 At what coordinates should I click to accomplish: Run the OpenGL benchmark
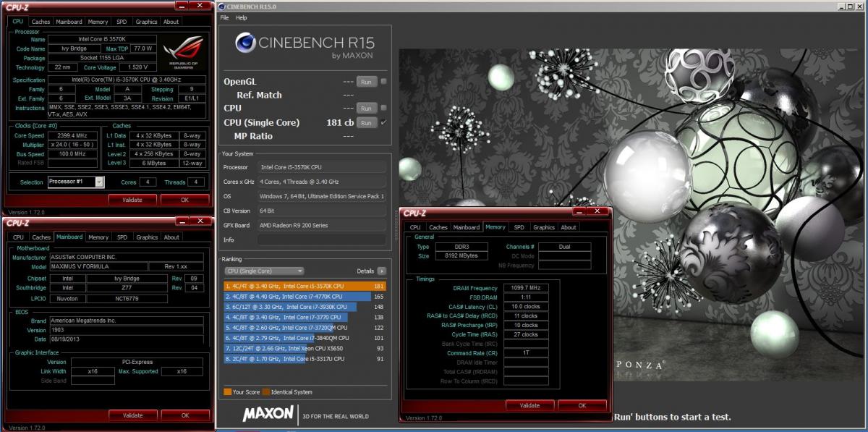click(x=367, y=81)
